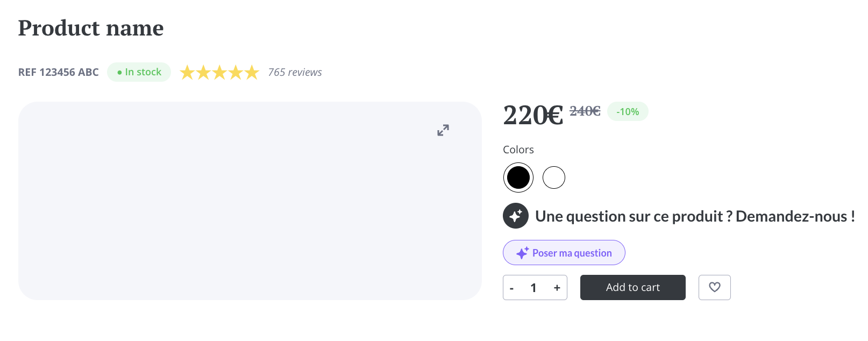Click the purple sparkle icon in Poser ma question
Image resolution: width=868 pixels, height=341 pixels.
pyautogui.click(x=522, y=253)
